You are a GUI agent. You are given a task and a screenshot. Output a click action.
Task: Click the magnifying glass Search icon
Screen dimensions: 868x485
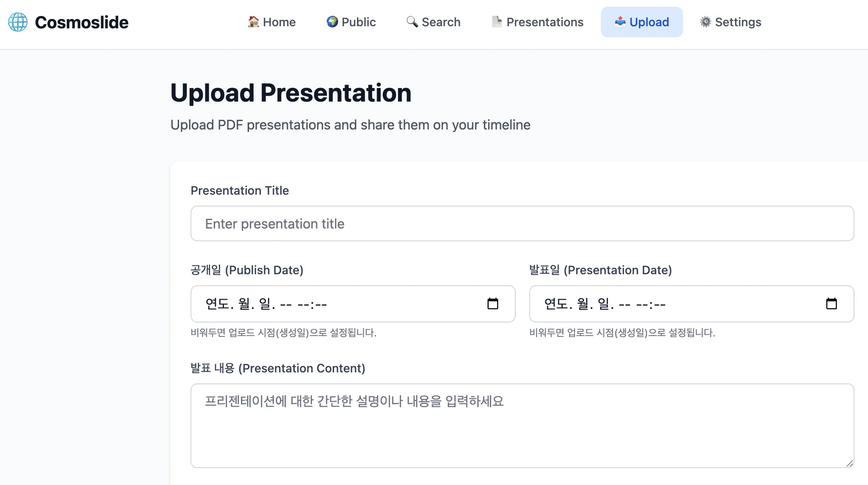[x=412, y=22]
